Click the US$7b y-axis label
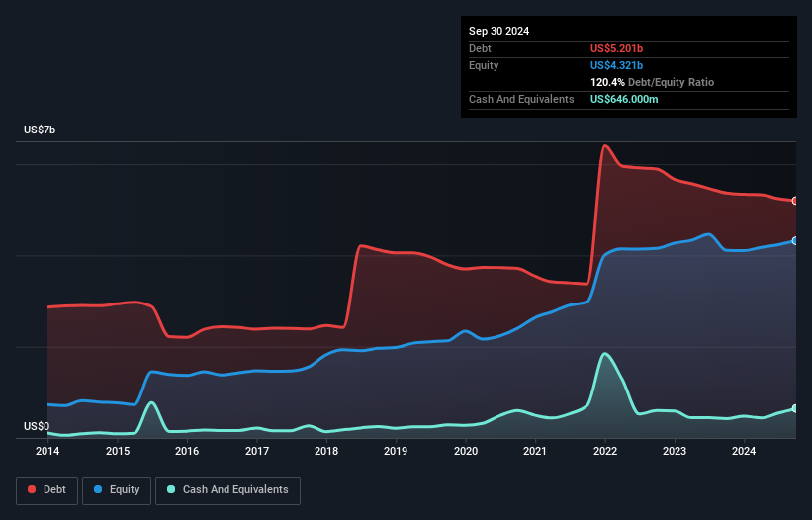The width and height of the screenshot is (812, 520). click(40, 130)
